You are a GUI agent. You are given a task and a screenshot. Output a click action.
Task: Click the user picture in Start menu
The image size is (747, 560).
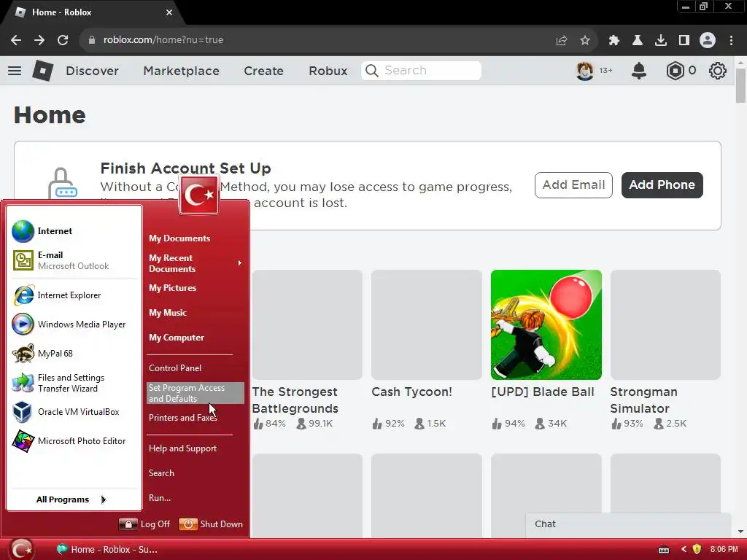(199, 195)
